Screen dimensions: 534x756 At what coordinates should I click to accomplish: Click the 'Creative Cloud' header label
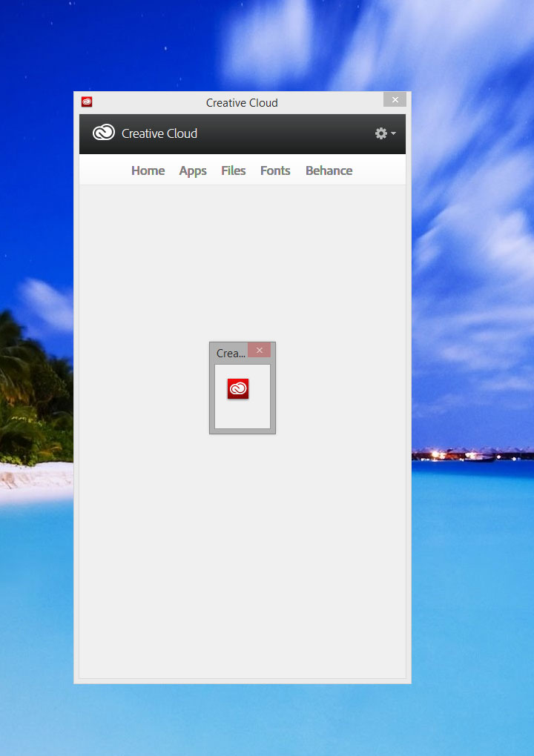(x=159, y=133)
